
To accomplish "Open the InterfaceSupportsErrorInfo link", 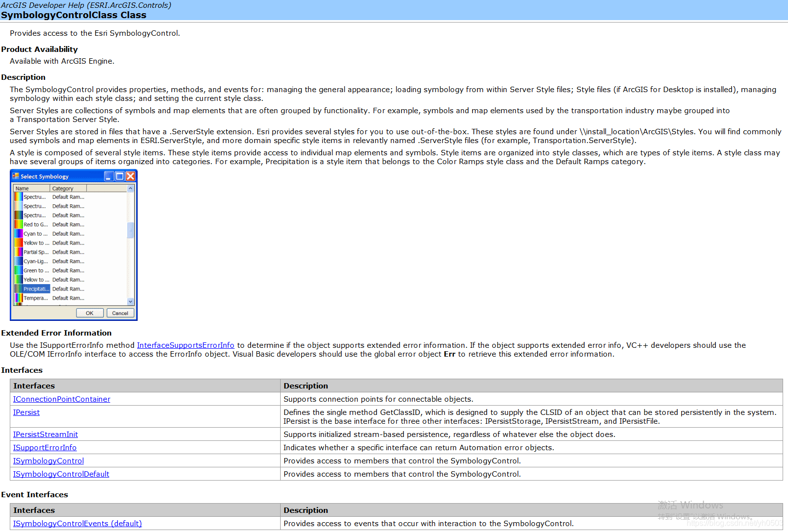I will pyautogui.click(x=185, y=345).
